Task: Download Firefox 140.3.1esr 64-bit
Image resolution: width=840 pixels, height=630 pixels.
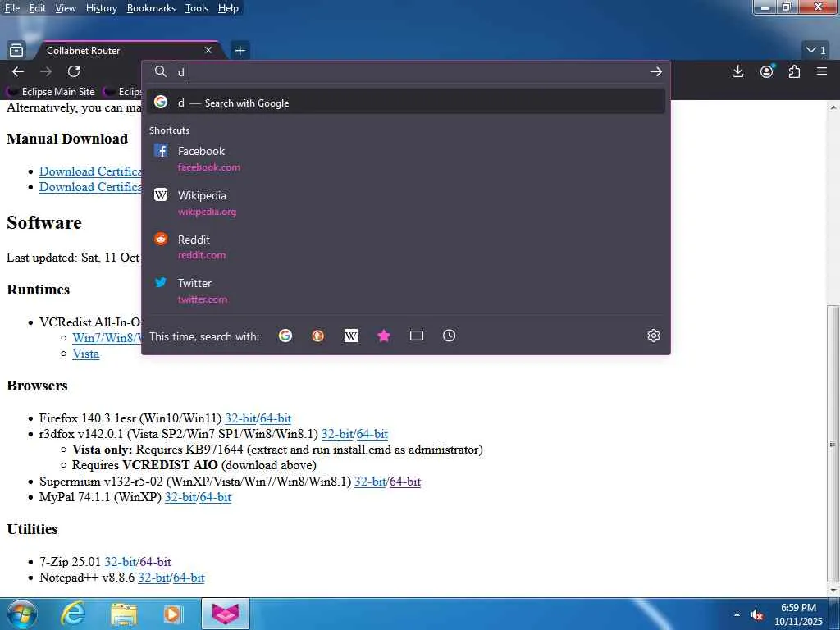Action: [x=276, y=418]
